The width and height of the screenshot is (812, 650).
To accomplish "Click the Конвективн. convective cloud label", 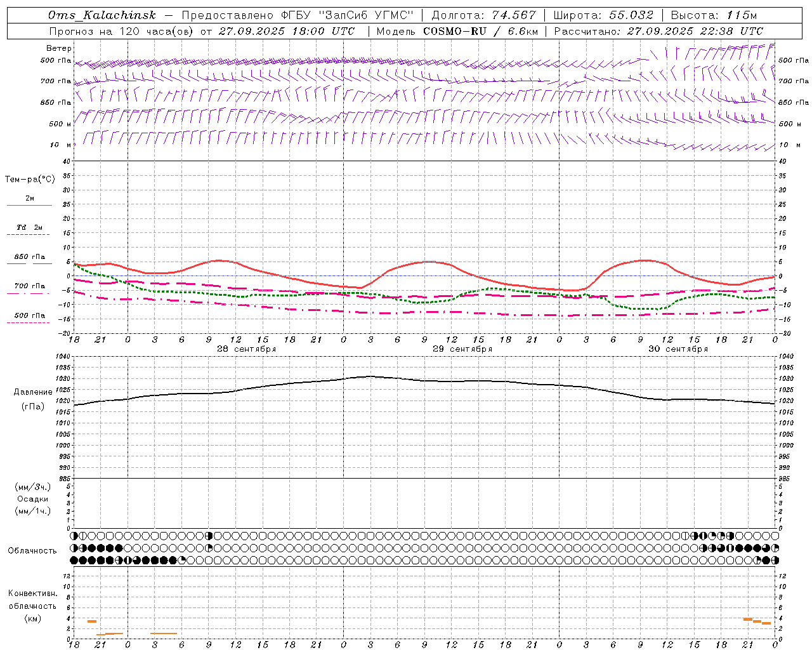I will [x=32, y=594].
